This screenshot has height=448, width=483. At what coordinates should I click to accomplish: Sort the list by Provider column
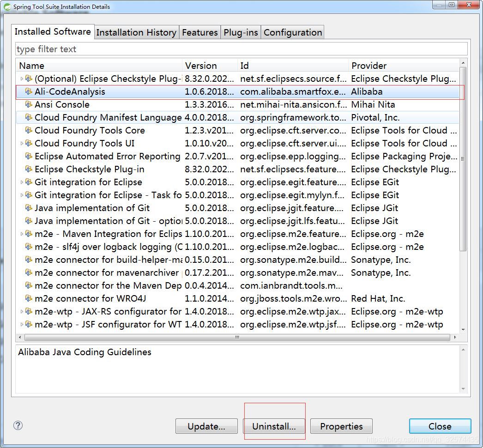404,66
